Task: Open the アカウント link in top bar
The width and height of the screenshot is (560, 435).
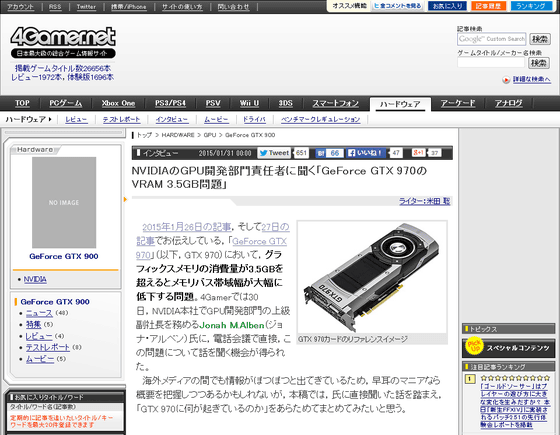Action: click(21, 6)
